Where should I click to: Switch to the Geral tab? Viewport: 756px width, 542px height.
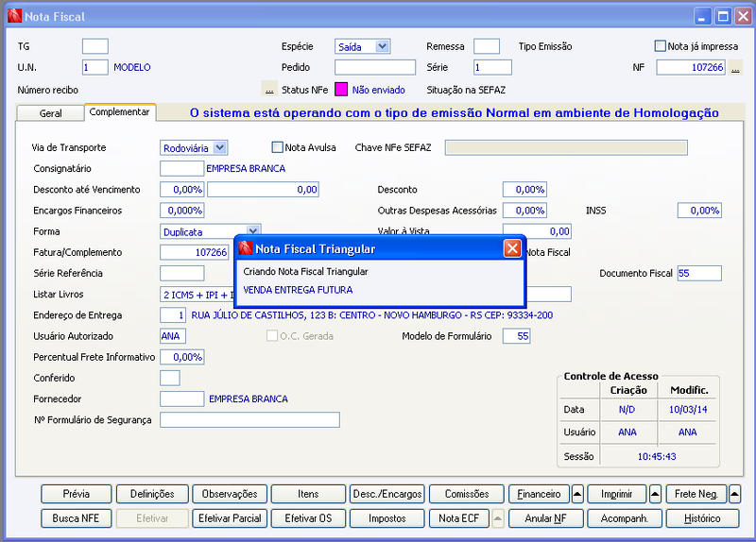tap(50, 113)
